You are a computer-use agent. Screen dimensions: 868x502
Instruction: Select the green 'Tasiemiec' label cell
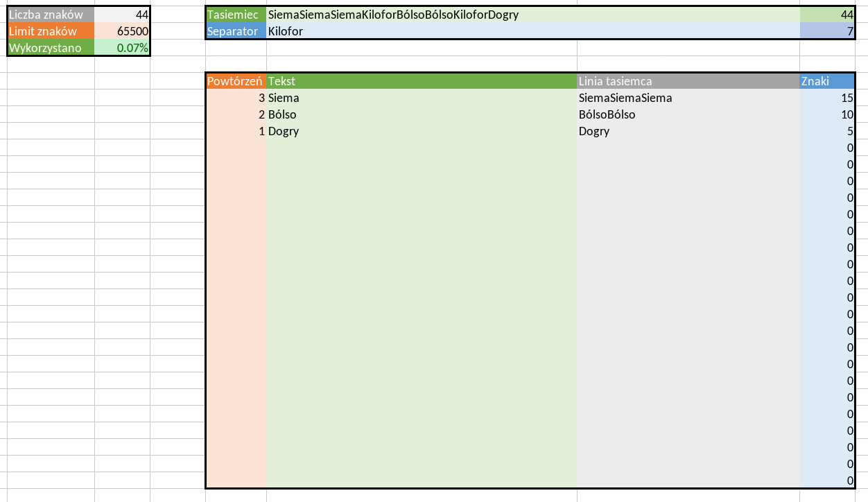coord(236,15)
